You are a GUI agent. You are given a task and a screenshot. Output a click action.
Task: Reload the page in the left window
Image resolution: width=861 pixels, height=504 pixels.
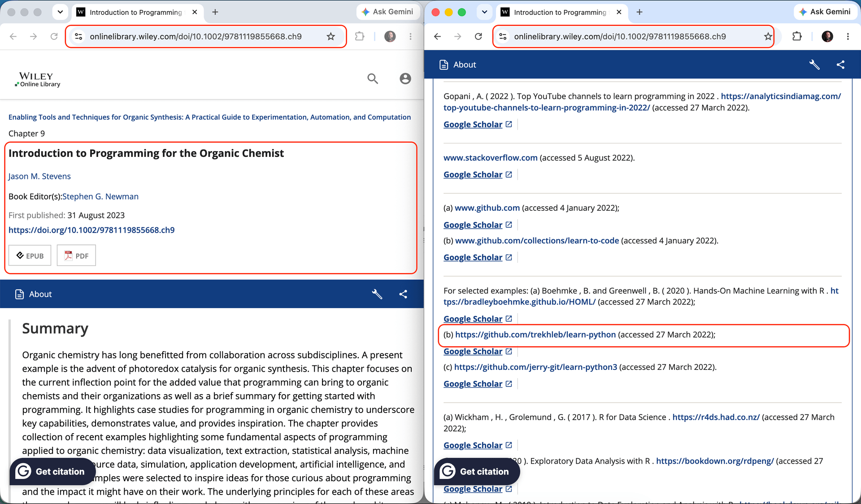tap(54, 36)
